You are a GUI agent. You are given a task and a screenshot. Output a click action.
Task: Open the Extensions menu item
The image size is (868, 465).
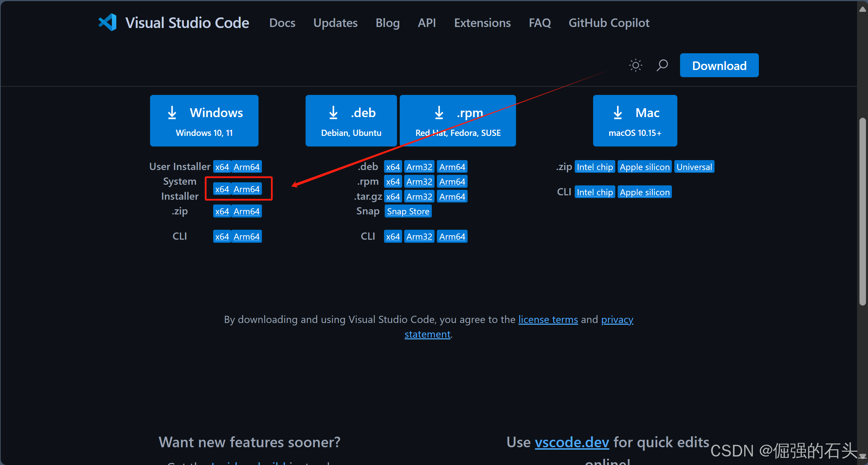coord(482,23)
